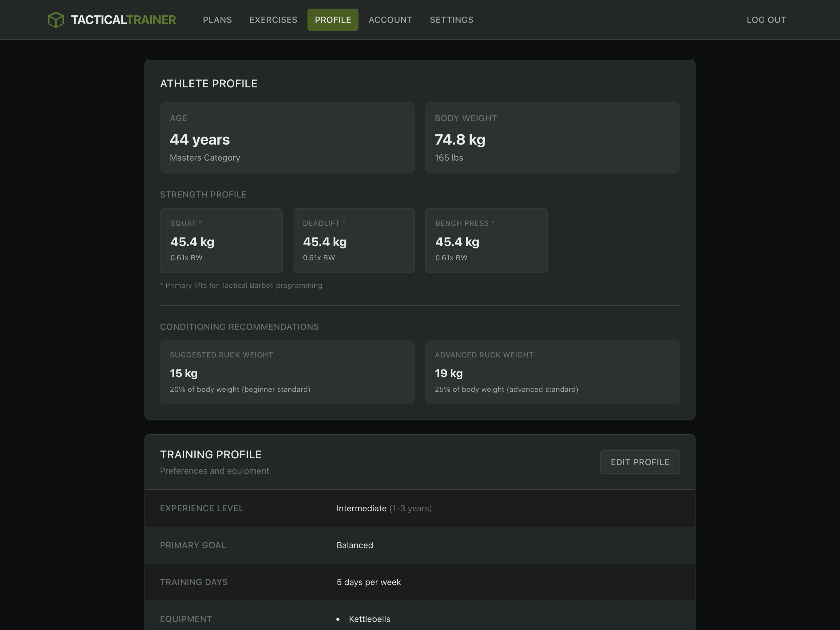Click the Training Days row
Viewport: 840px width, 630px height.
pyautogui.click(x=419, y=582)
